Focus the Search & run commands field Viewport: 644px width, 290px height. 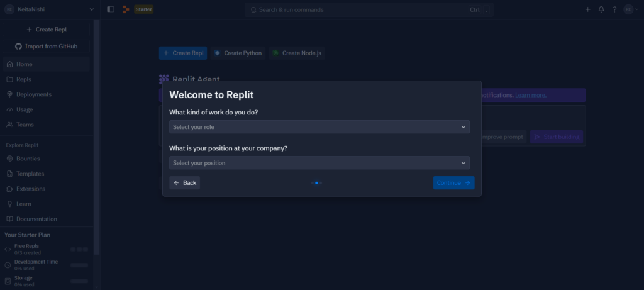click(x=369, y=9)
